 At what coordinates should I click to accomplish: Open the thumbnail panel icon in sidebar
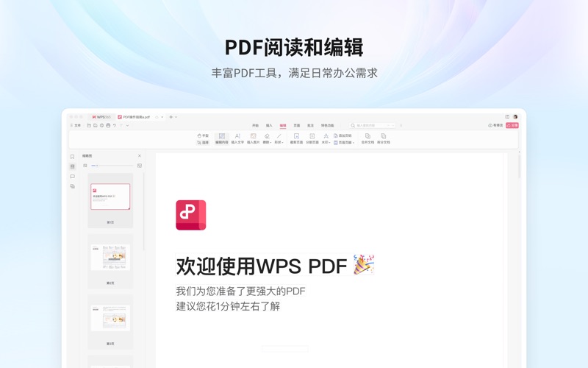tap(72, 167)
